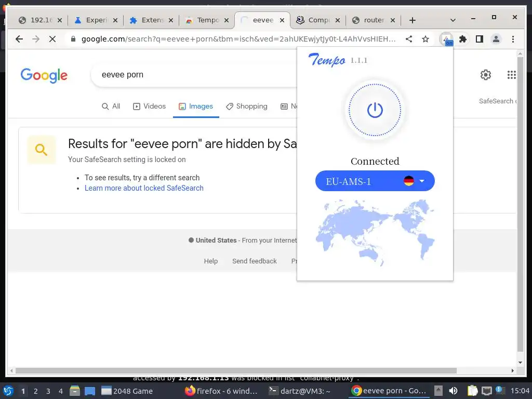
Task: Click the show desktop taskbar icon
Action: coord(90,391)
